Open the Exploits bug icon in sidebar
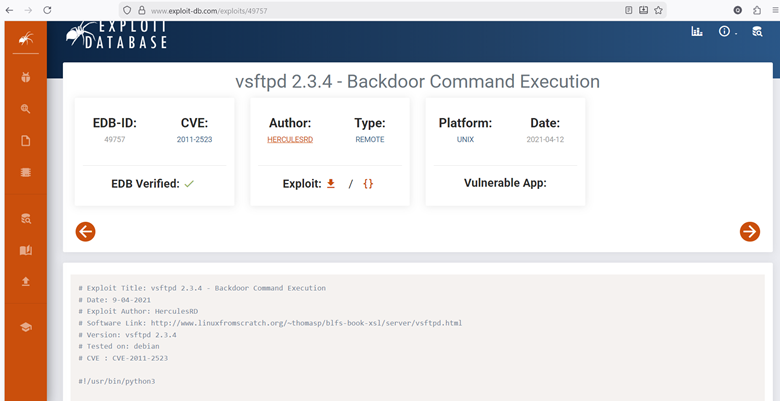780x401 pixels. pyautogui.click(x=25, y=76)
